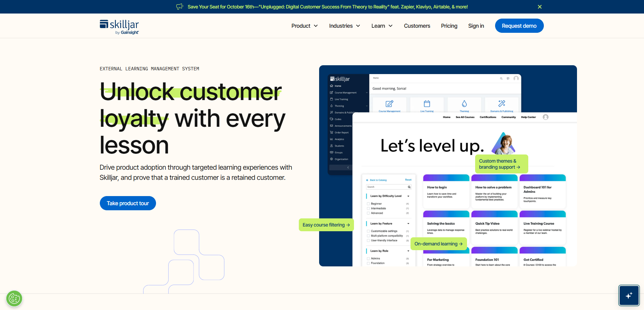Tick the Multi-platform compatibility checkbox
This screenshot has height=310, width=644.
coord(368,236)
